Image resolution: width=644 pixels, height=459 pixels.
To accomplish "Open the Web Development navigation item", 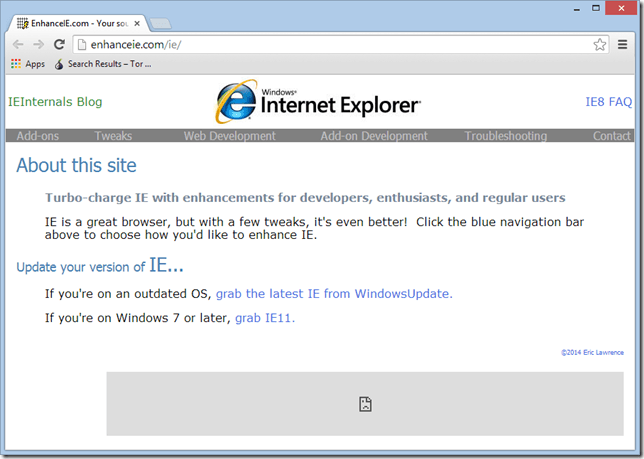I will click(x=230, y=136).
